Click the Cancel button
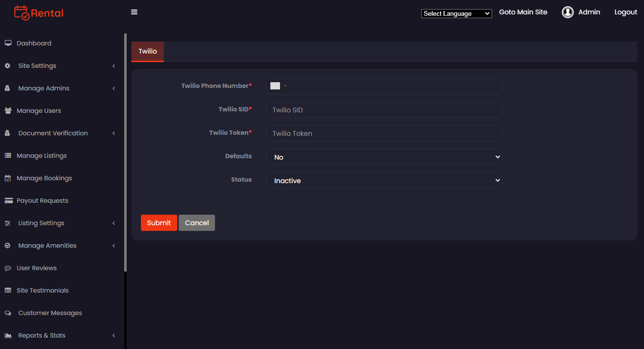The height and width of the screenshot is (349, 644). coord(197,223)
